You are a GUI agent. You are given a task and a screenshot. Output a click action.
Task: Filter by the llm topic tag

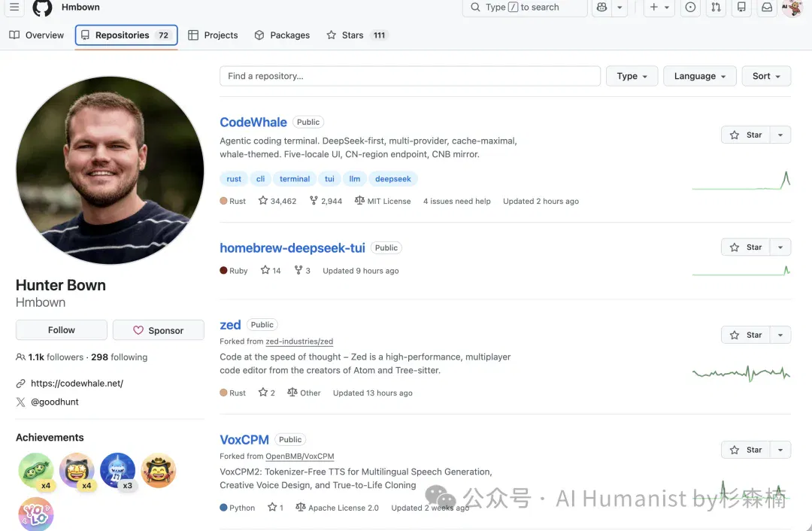355,179
